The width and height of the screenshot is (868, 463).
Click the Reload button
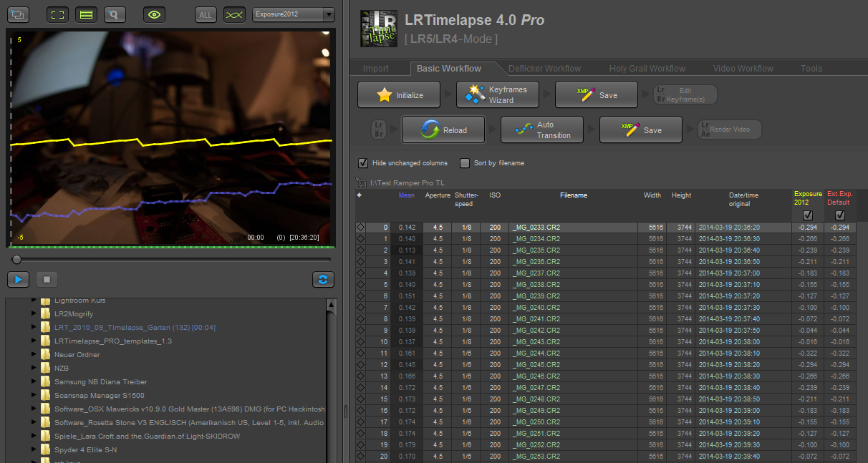[443, 130]
